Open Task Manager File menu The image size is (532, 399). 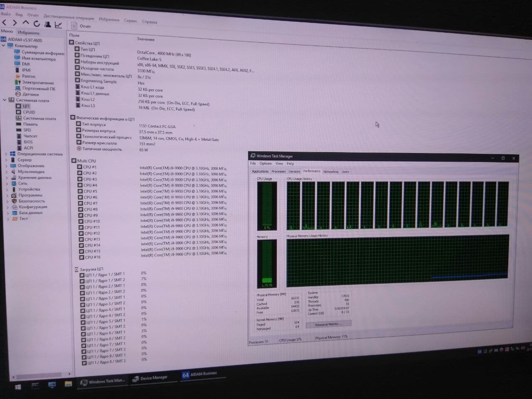(x=253, y=163)
